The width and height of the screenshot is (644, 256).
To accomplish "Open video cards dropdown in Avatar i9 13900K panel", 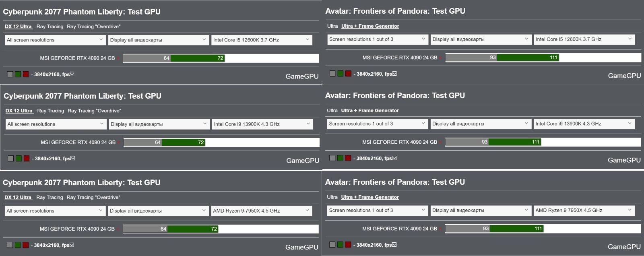I will click(x=481, y=124).
